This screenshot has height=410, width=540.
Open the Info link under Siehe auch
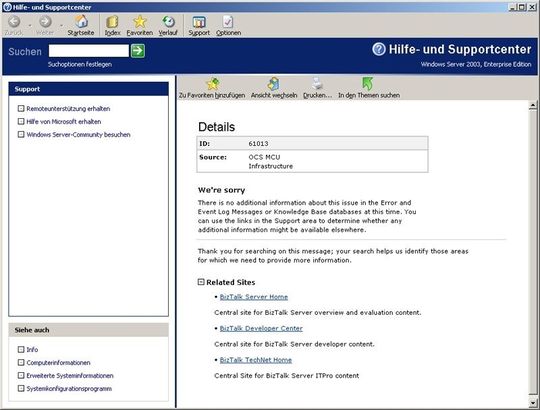32,350
